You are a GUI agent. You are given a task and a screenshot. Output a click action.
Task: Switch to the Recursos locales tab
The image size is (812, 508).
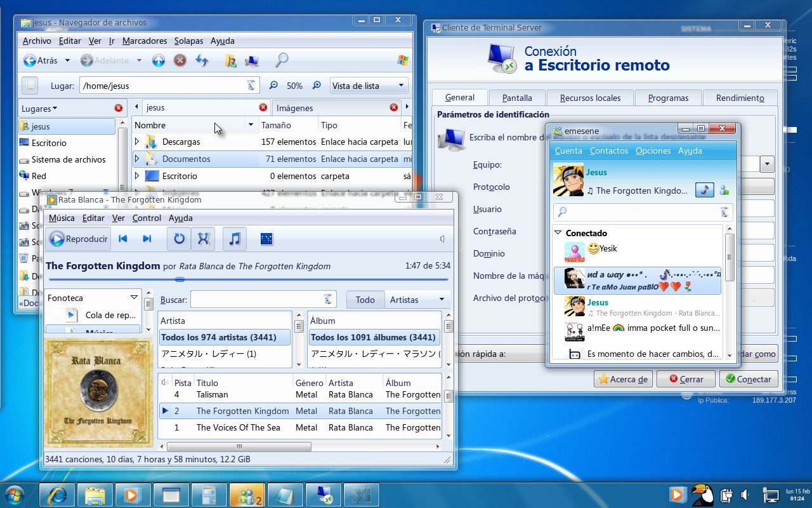click(591, 98)
